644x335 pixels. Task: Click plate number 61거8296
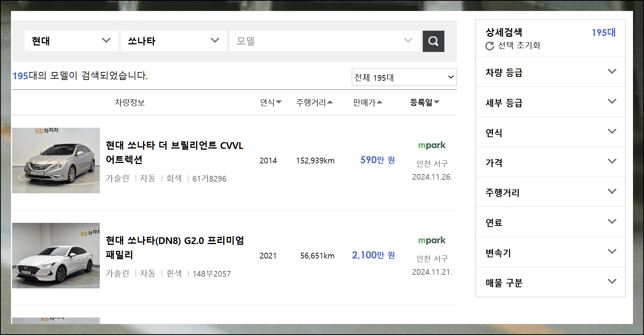point(209,178)
